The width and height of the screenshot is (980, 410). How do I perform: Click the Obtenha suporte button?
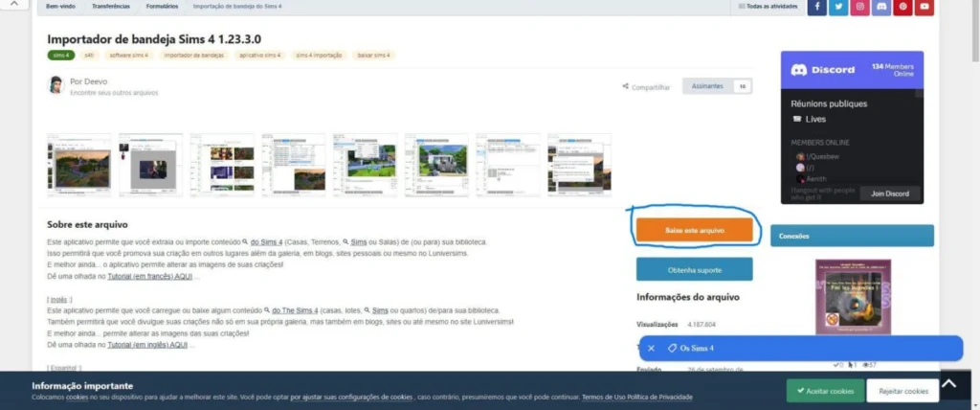tap(695, 270)
